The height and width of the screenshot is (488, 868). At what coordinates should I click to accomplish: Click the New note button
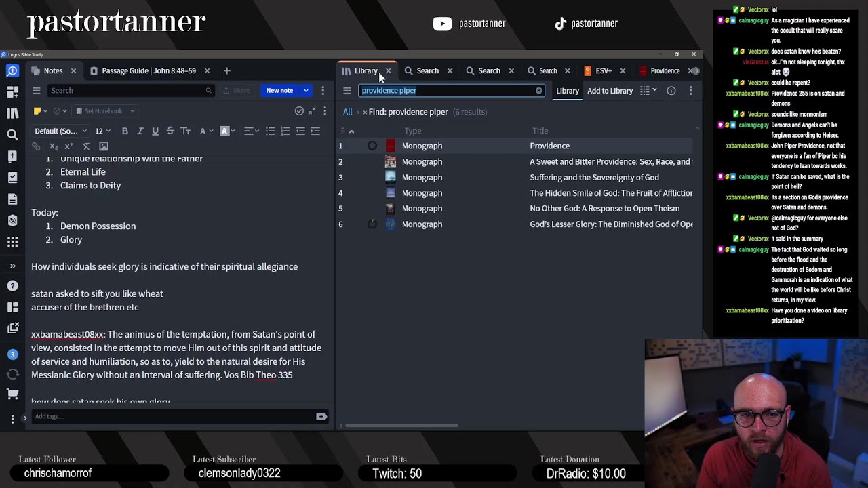point(279,91)
